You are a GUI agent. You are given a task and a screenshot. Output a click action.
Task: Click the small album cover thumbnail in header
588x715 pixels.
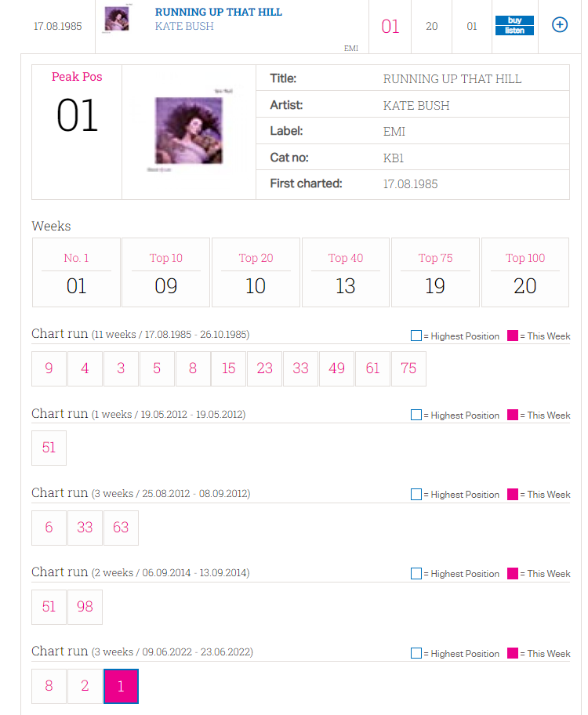(x=117, y=19)
